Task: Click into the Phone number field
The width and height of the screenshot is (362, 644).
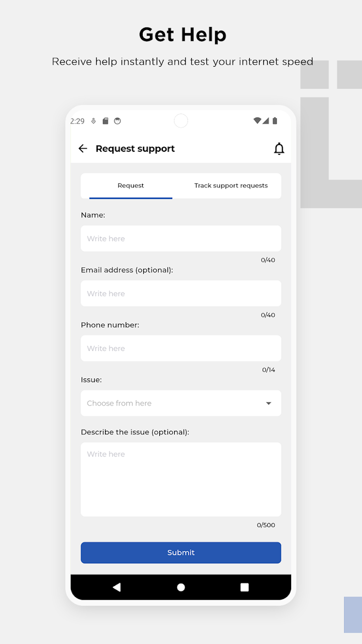Action: (181, 348)
